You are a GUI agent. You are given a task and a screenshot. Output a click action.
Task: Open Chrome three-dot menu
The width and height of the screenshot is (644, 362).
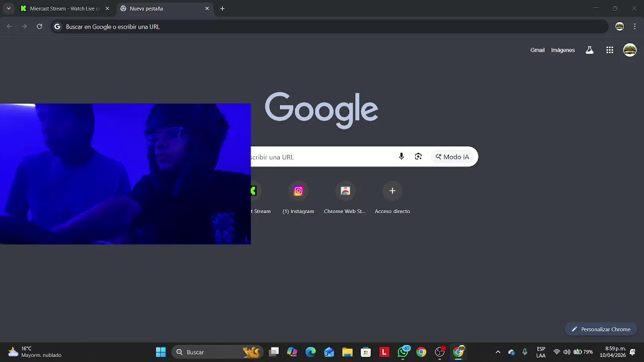pos(635,27)
